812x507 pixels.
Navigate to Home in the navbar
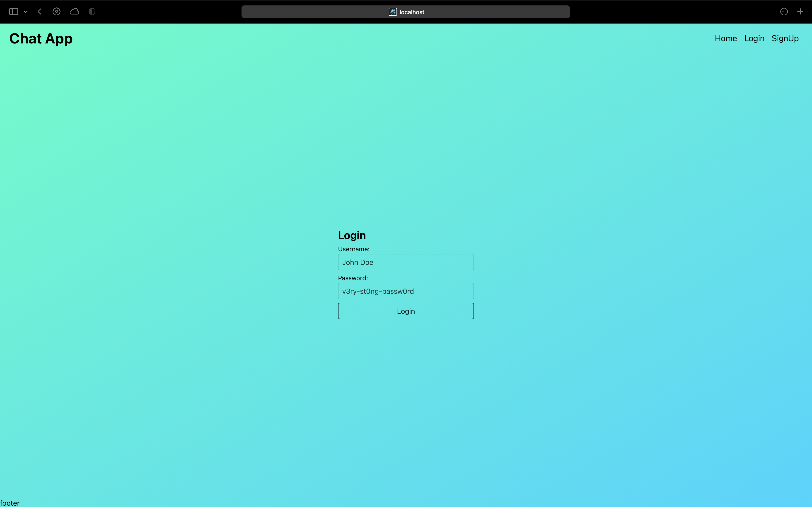tap(726, 38)
